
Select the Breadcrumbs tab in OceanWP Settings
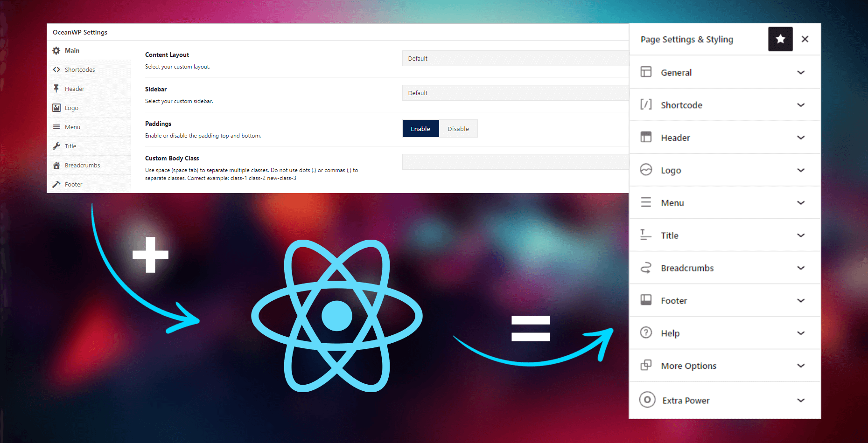click(x=89, y=165)
